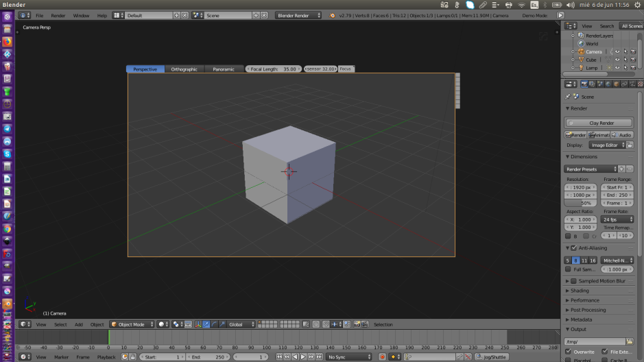Open the Object properties tab cube icon
644x362 pixels.
tap(616, 84)
